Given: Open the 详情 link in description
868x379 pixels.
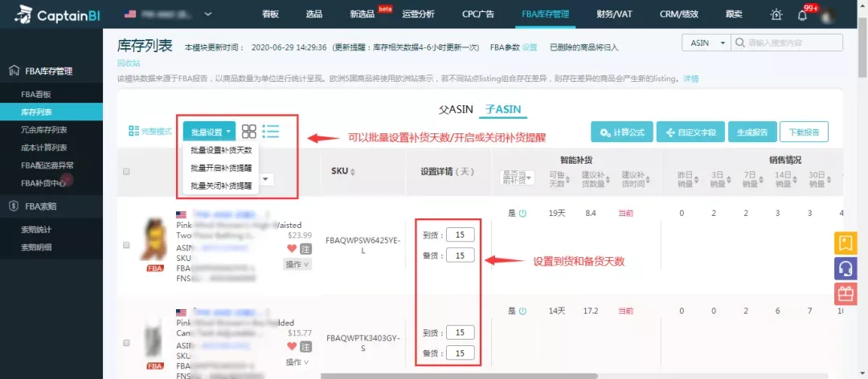Looking at the screenshot, I should pyautogui.click(x=691, y=79).
